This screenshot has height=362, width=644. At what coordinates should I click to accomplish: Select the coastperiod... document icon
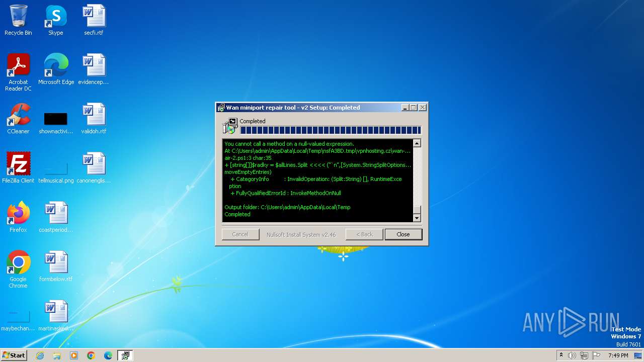click(x=56, y=217)
